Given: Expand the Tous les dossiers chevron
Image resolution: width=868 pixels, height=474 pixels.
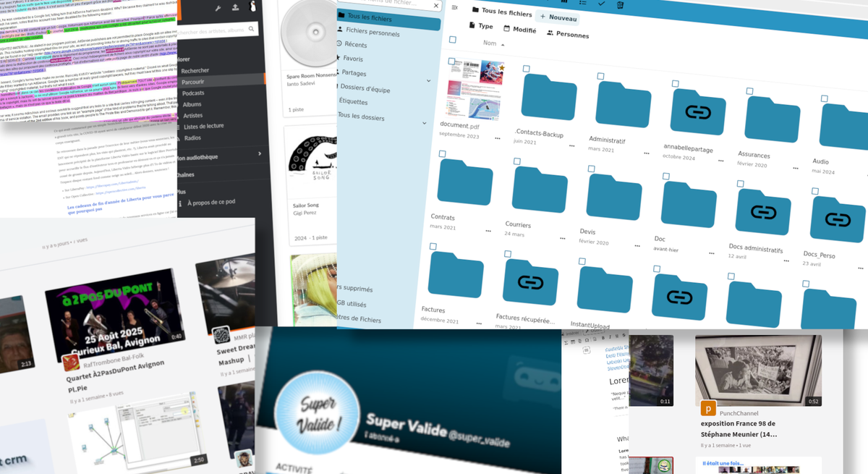Looking at the screenshot, I should 425,124.
